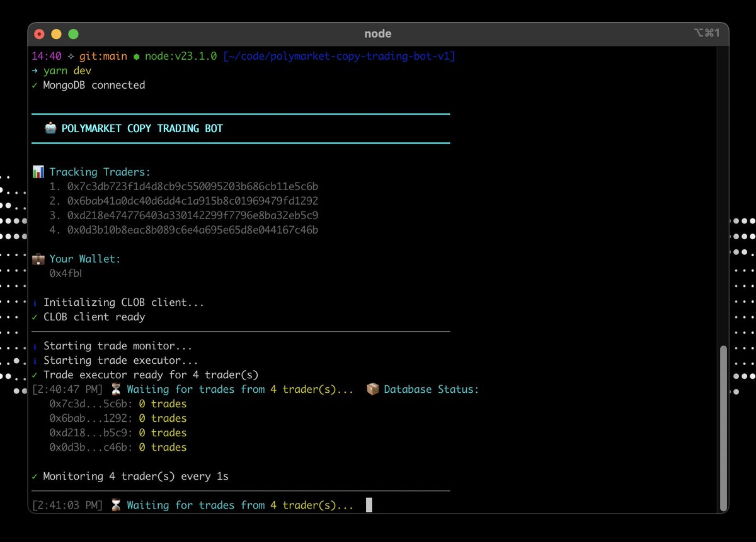Click the 'node' window title
This screenshot has height=542, width=756.
(x=378, y=34)
